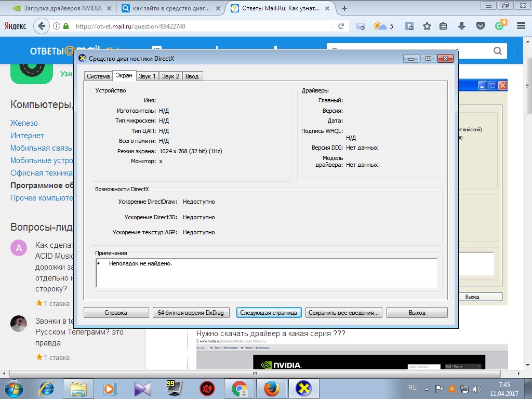
Task: Click the browser back arrow button
Action: tap(42, 26)
